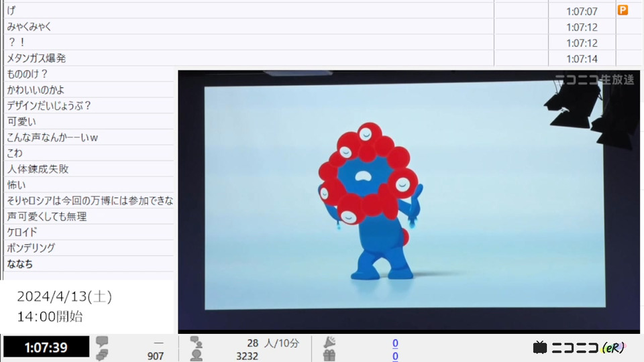The height and width of the screenshot is (362, 644).
Task: Select the comment 'こんな声なんかーーいｗ'
Action: tap(52, 137)
